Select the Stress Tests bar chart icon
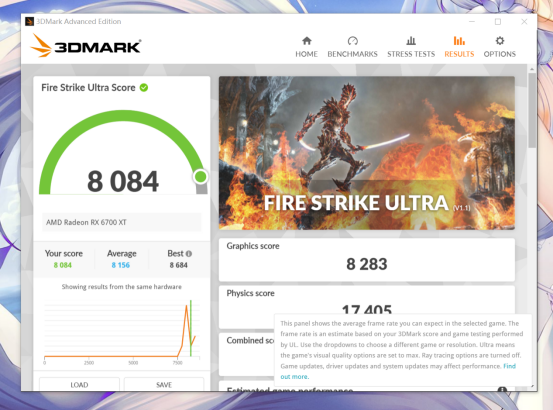This screenshot has height=410, width=553. pos(411,41)
